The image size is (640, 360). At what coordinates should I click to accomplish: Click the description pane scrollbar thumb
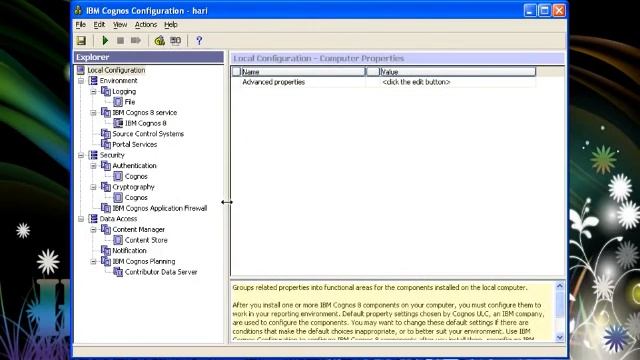pos(560,305)
